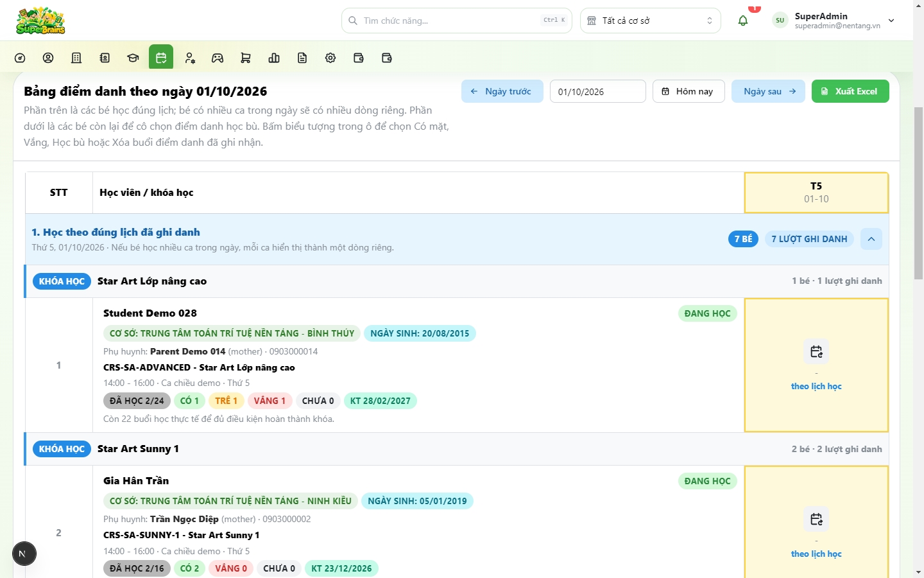Open the building (branches) icon
Viewport: 924px width, 578px height.
point(76,58)
